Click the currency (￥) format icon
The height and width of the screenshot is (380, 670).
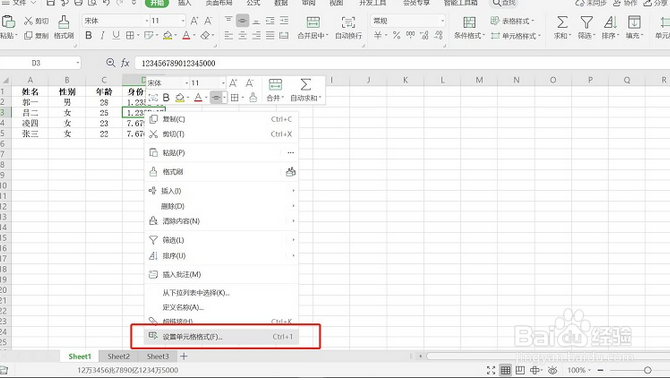point(378,35)
